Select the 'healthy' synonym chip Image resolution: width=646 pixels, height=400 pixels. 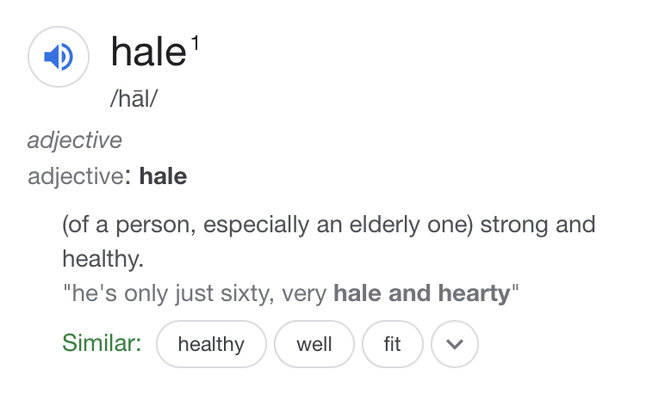coord(211,344)
